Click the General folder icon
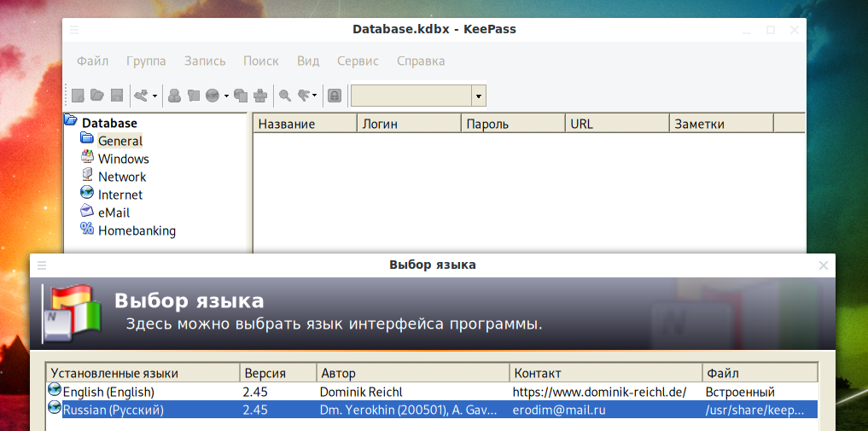The height and width of the screenshot is (431, 868). point(87,137)
